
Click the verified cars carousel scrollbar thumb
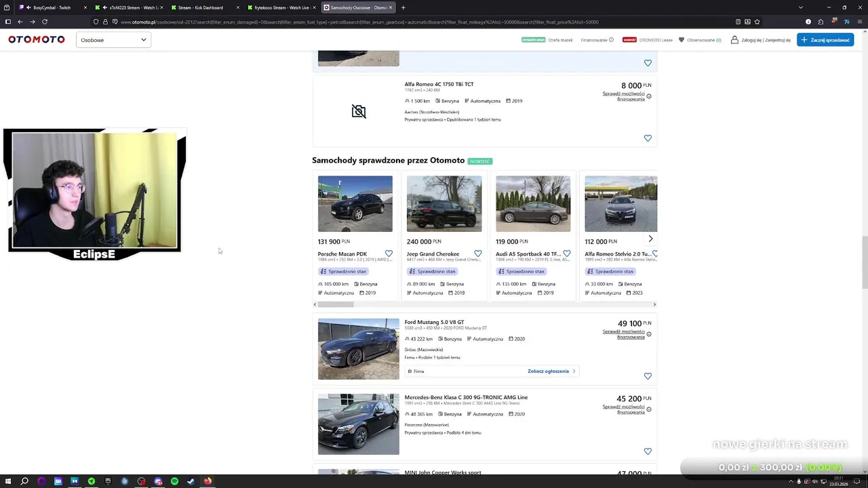click(x=336, y=304)
